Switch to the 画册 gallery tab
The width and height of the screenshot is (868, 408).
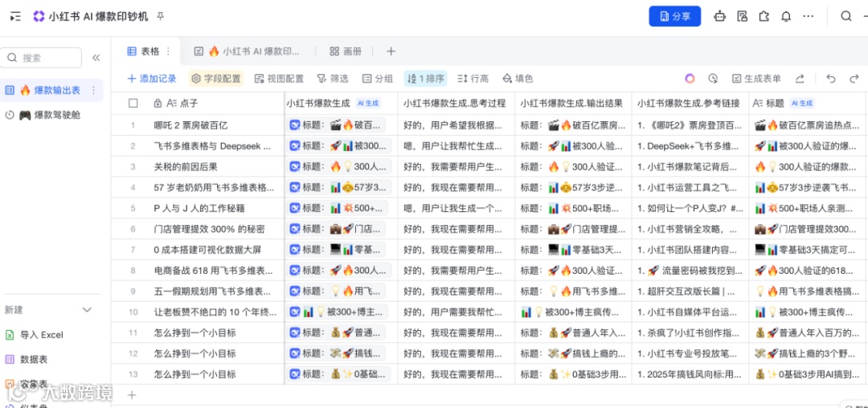tap(346, 51)
